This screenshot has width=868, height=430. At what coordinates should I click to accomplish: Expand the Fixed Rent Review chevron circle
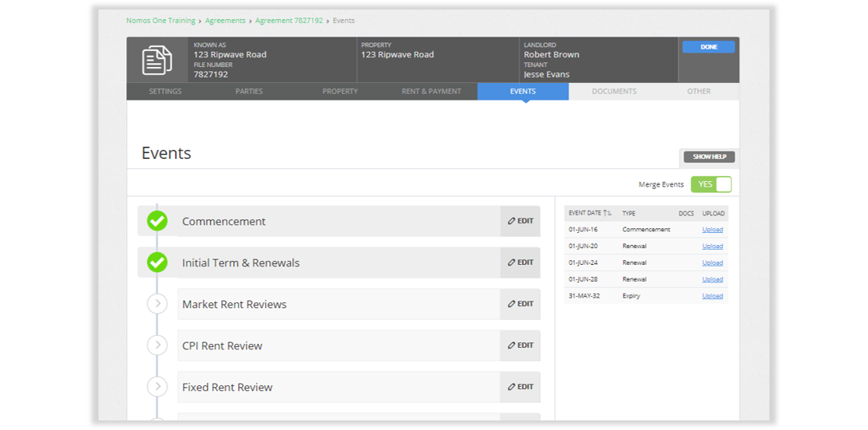click(x=157, y=386)
